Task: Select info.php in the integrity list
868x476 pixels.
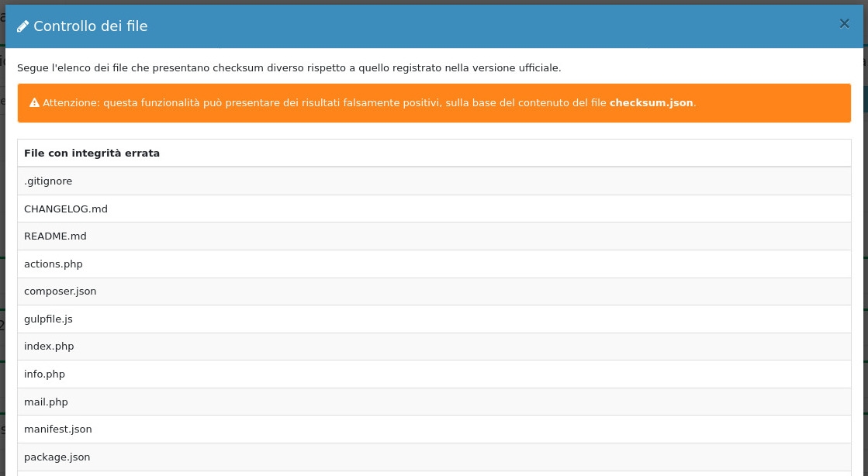Action: [44, 374]
